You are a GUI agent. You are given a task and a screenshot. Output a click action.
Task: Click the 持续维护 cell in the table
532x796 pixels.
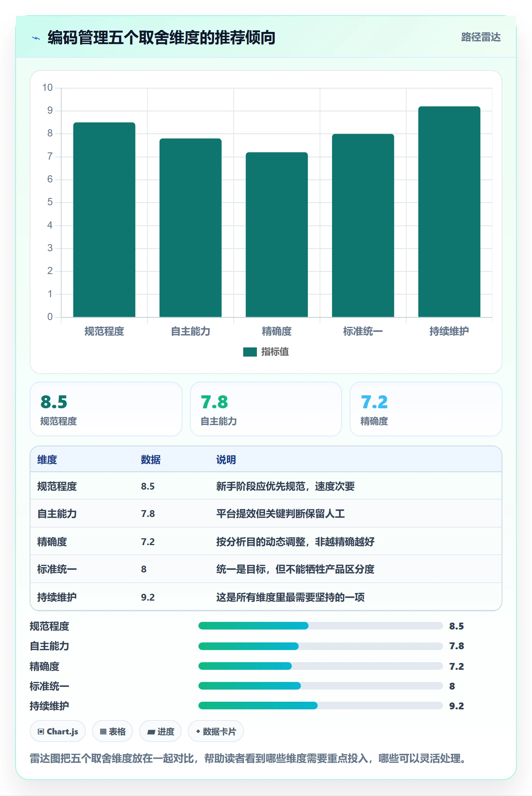tap(57, 597)
